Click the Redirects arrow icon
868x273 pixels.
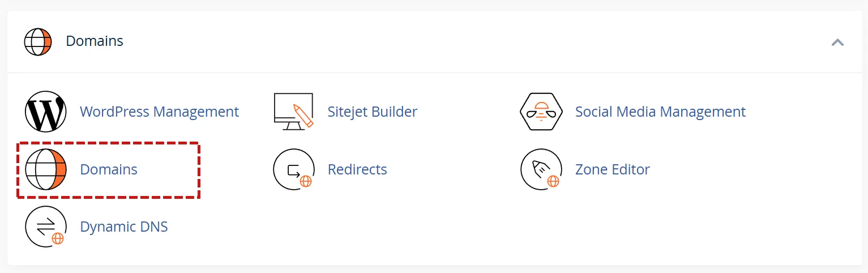point(293,169)
